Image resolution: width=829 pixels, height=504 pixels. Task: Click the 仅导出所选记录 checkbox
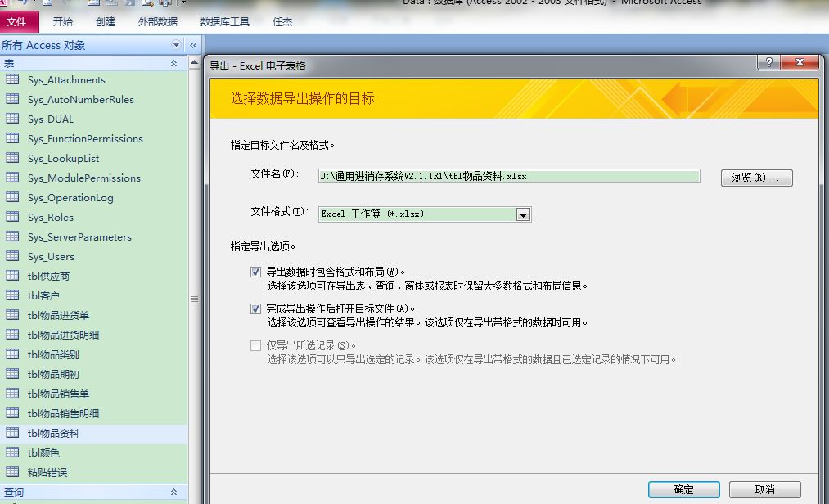click(x=256, y=345)
